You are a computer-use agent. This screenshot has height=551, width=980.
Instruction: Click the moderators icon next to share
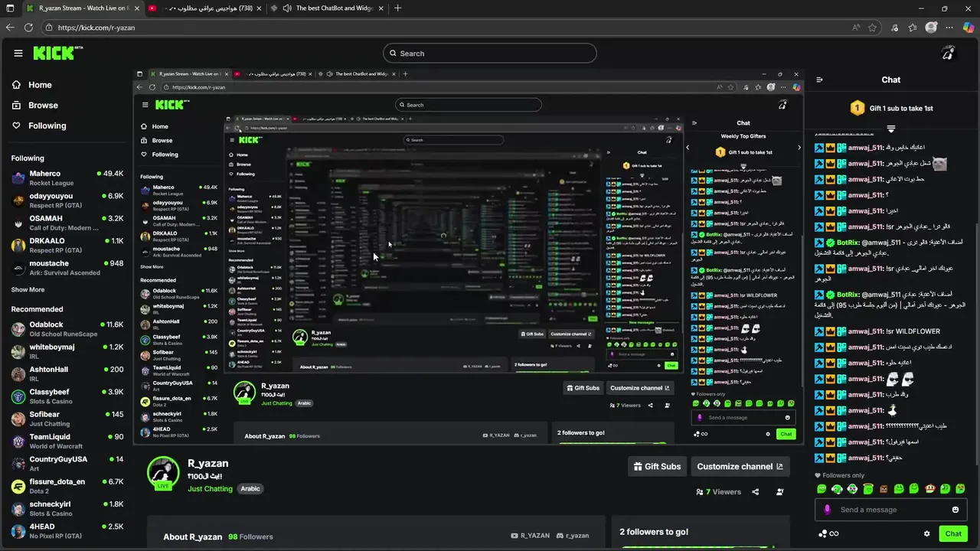click(779, 492)
